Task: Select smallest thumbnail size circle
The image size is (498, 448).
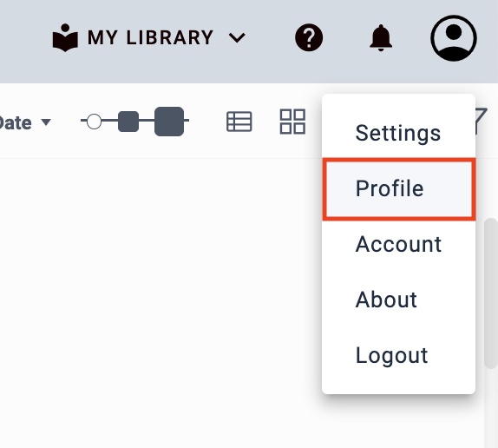Action: [94, 122]
